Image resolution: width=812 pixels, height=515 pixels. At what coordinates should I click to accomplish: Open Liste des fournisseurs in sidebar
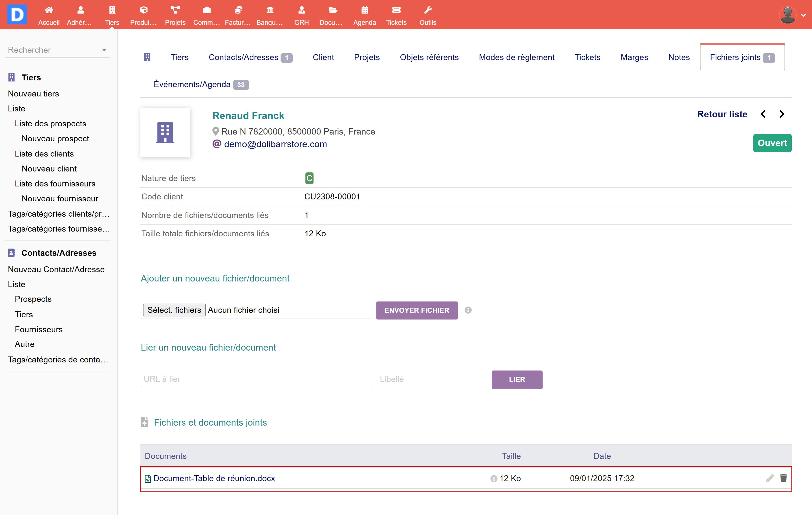tap(55, 184)
